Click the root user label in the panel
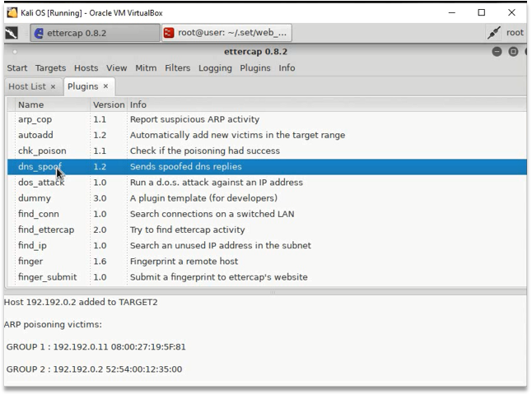The width and height of the screenshot is (532, 394). tap(515, 33)
